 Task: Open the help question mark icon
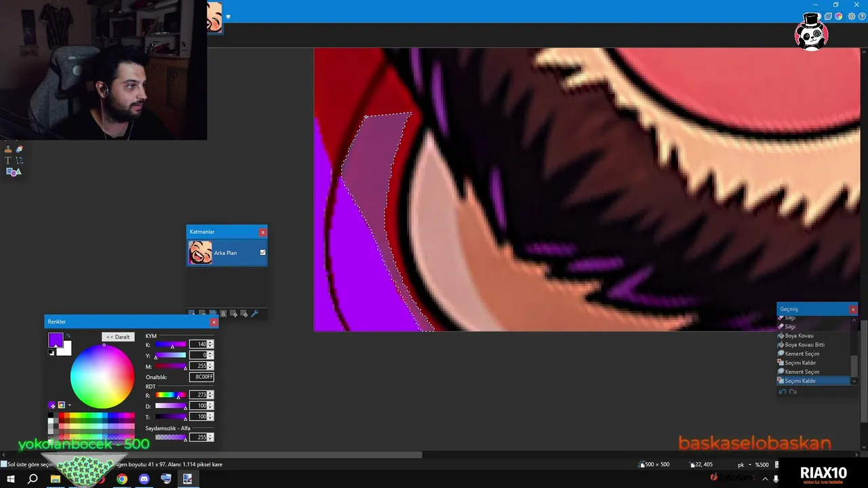pyautogui.click(x=862, y=16)
